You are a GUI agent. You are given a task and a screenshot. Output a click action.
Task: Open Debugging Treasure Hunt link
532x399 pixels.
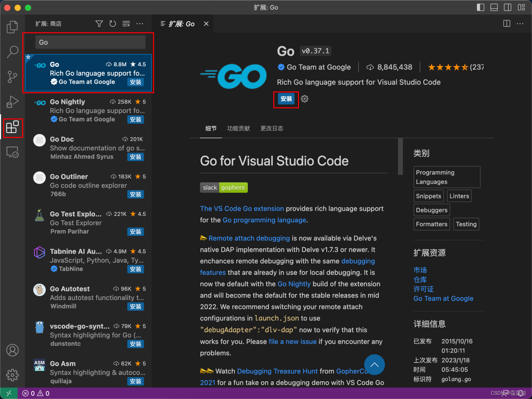[x=277, y=371]
